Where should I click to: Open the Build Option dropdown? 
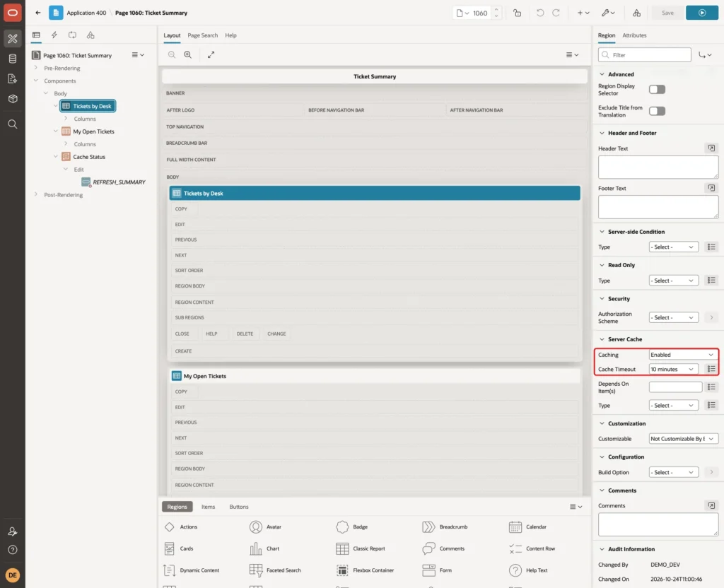[x=673, y=472]
